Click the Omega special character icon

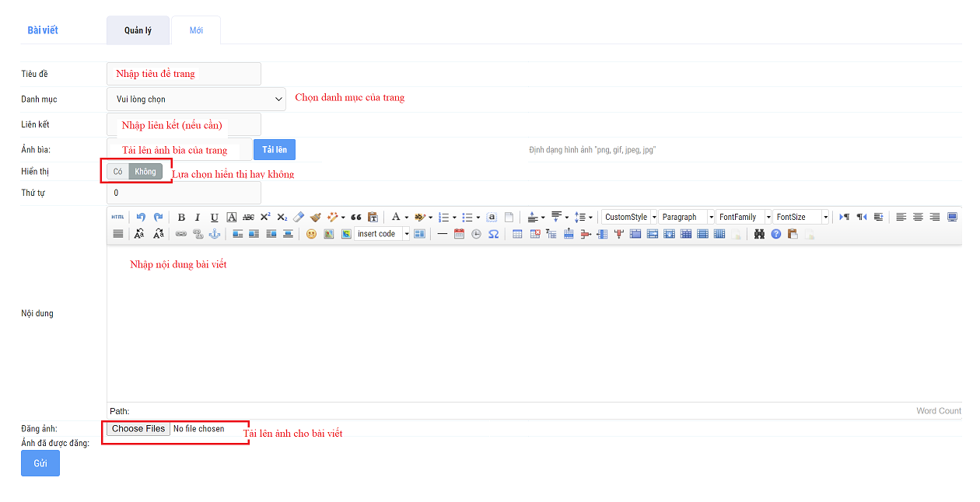[x=493, y=234]
